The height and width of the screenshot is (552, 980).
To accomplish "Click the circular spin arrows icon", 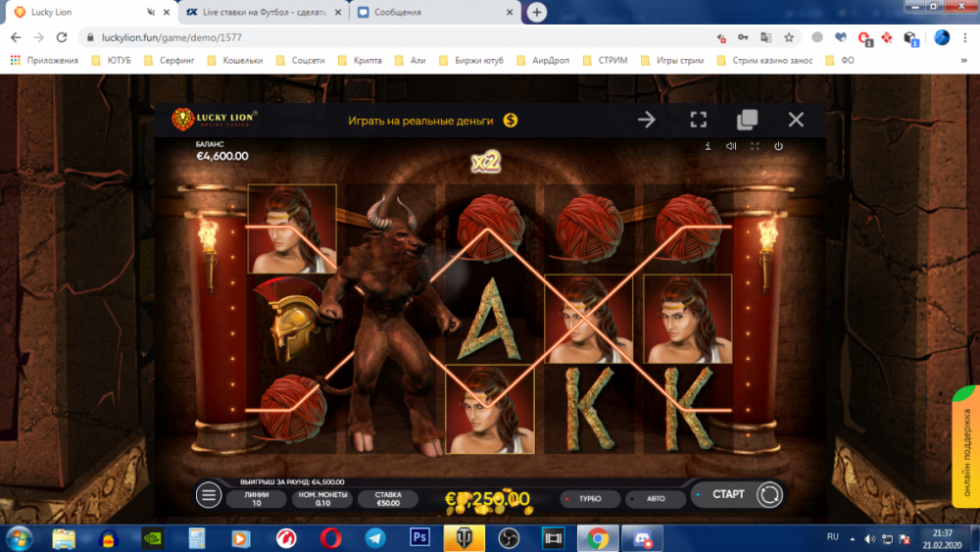I will coord(769,495).
